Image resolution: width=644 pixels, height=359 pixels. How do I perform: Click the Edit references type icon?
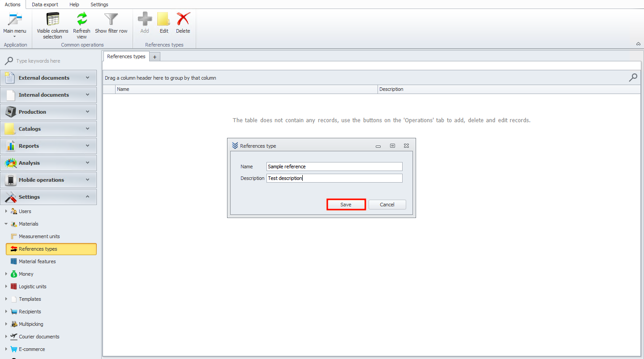point(164,19)
